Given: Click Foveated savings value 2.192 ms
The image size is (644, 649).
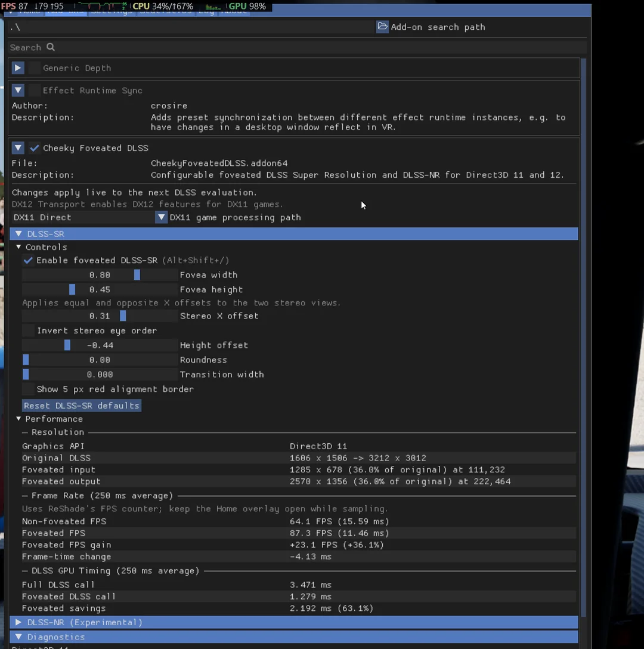Looking at the screenshot, I should coord(311,608).
